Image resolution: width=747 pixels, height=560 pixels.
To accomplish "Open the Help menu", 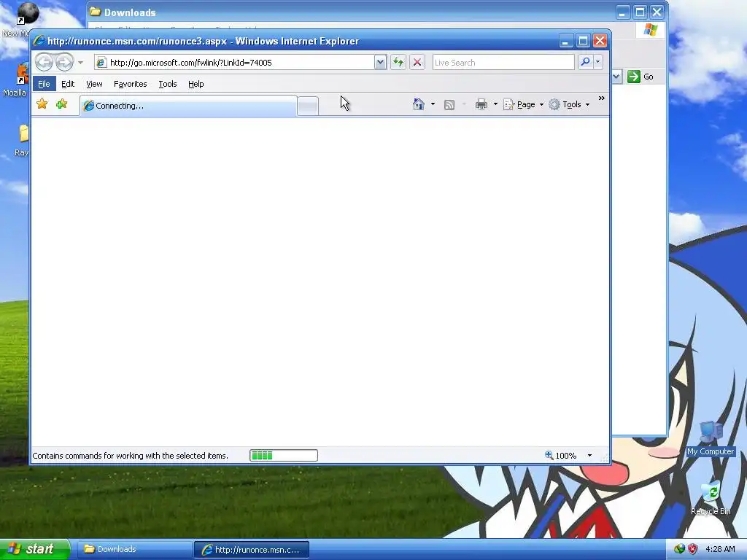I will tap(196, 84).
